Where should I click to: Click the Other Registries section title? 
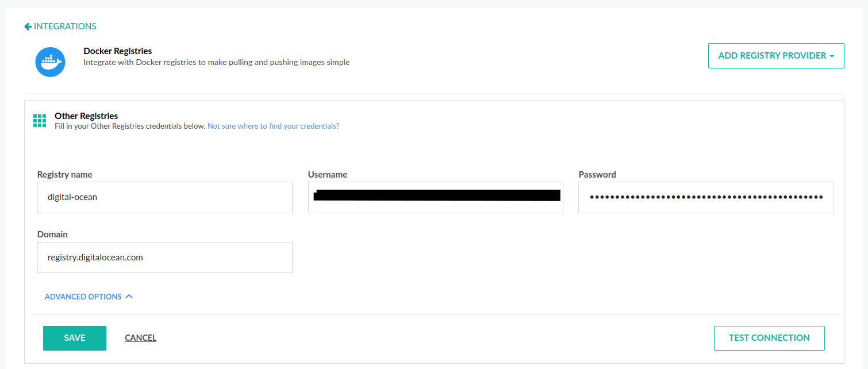86,116
